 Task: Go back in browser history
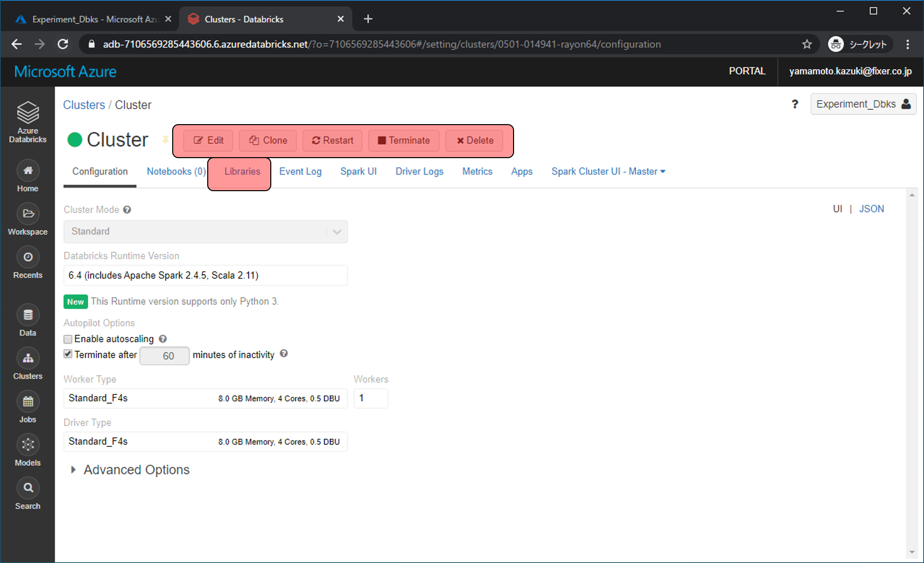point(17,44)
